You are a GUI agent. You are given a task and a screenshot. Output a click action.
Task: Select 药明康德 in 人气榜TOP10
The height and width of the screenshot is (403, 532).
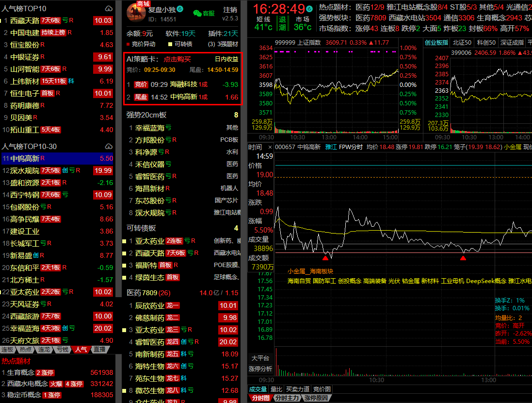click(57, 106)
